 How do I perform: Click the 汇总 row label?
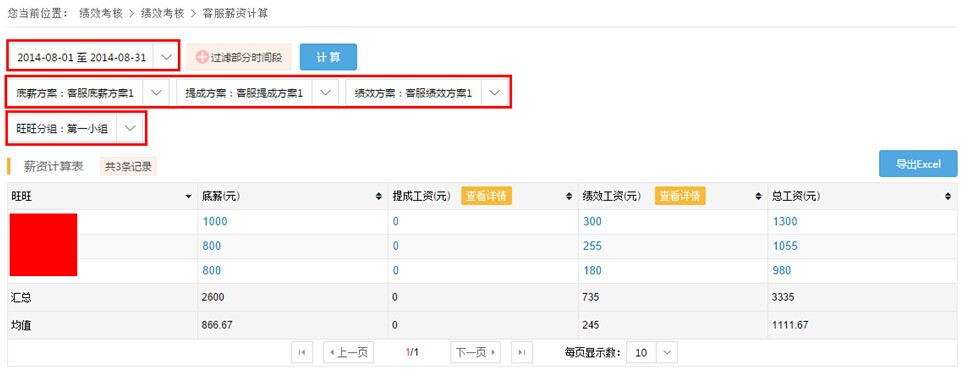[x=21, y=298]
